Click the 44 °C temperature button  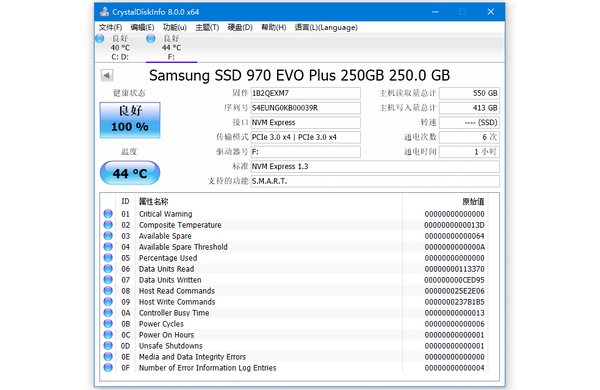[130, 173]
